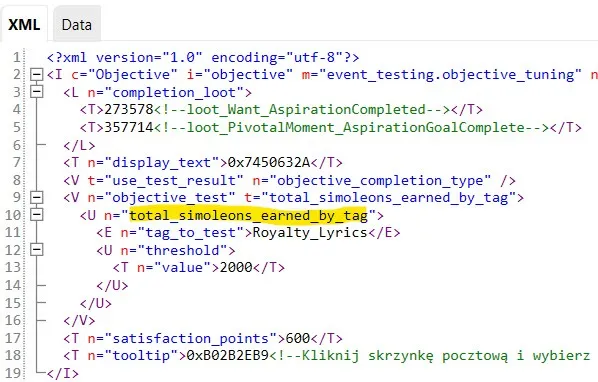Click the highlighted total_simoleons_earned_by_tag text
The width and height of the screenshot is (598, 382).
[248, 215]
